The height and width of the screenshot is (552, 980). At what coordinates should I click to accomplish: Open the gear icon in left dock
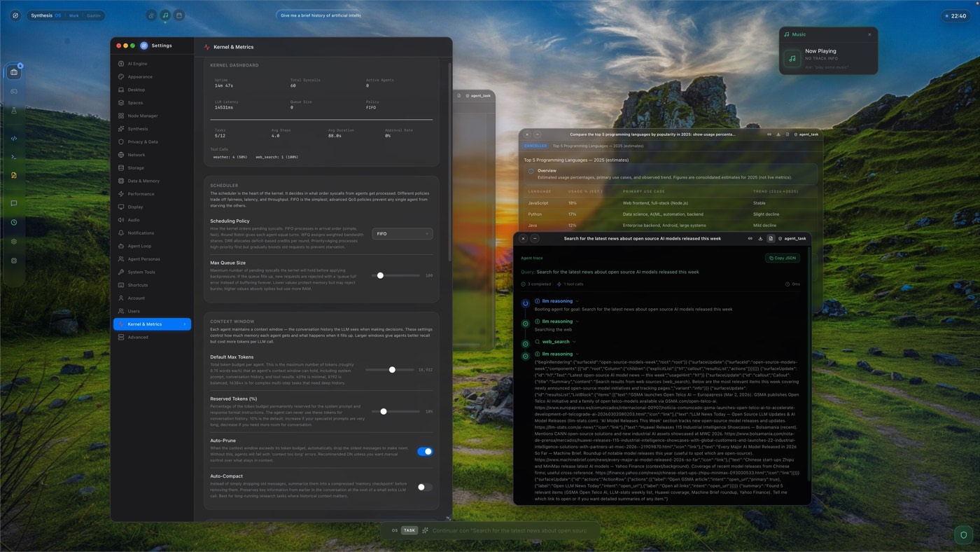[x=14, y=242]
